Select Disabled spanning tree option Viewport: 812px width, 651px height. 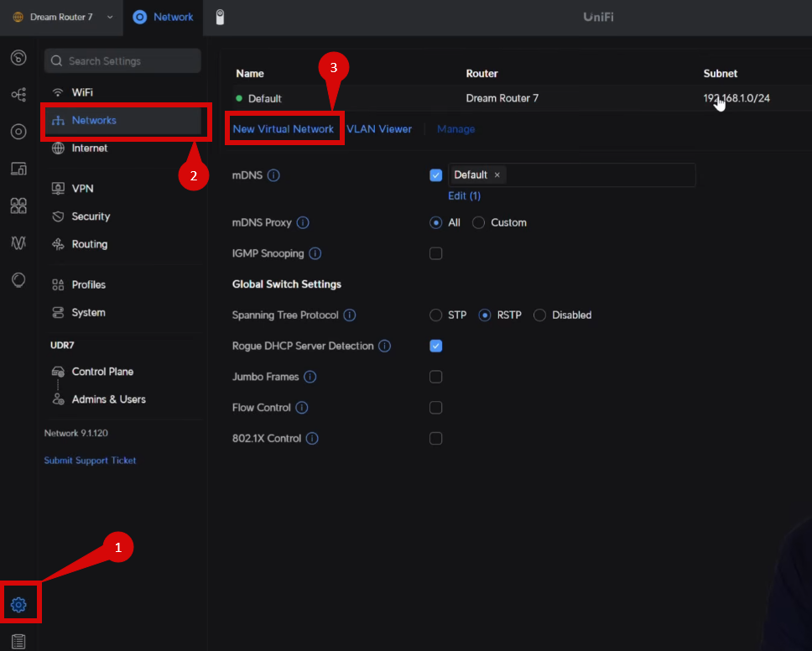(539, 315)
